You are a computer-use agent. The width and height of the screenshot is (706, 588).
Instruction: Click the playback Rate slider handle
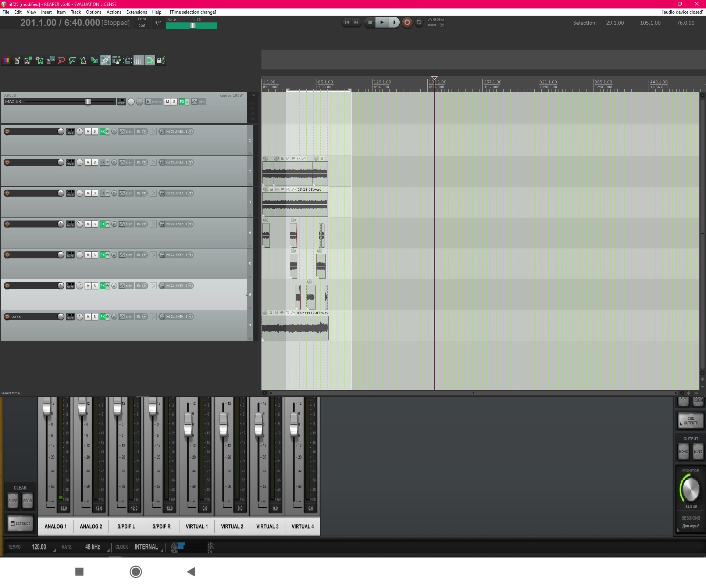click(193, 26)
